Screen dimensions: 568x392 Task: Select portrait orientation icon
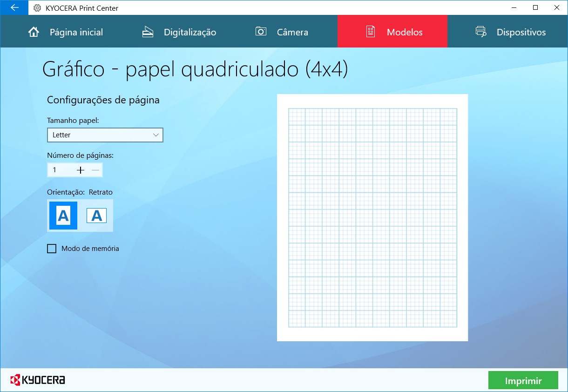(x=63, y=216)
